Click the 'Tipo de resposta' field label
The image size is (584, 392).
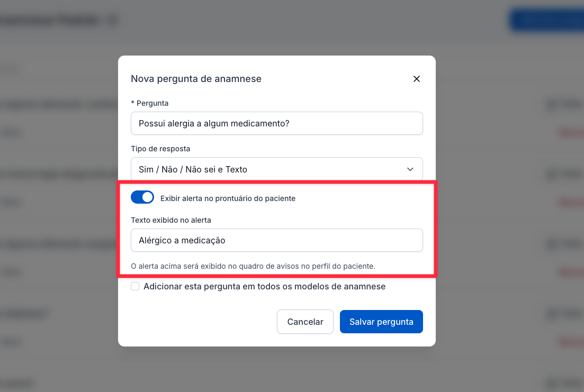160,149
